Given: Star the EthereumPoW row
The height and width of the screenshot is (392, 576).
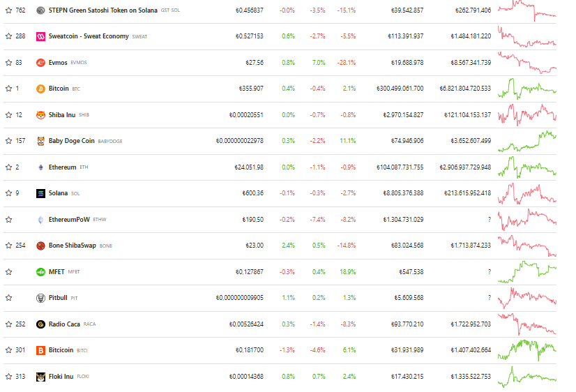Looking at the screenshot, I should (9, 220).
